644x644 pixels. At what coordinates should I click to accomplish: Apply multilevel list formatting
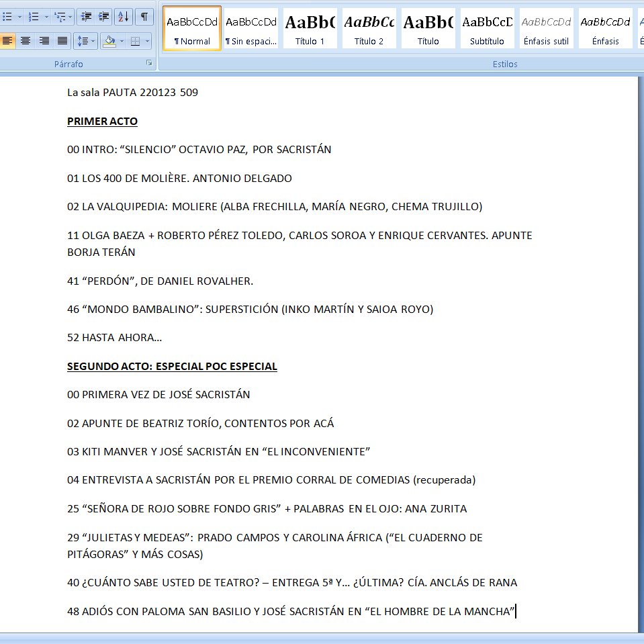click(60, 17)
